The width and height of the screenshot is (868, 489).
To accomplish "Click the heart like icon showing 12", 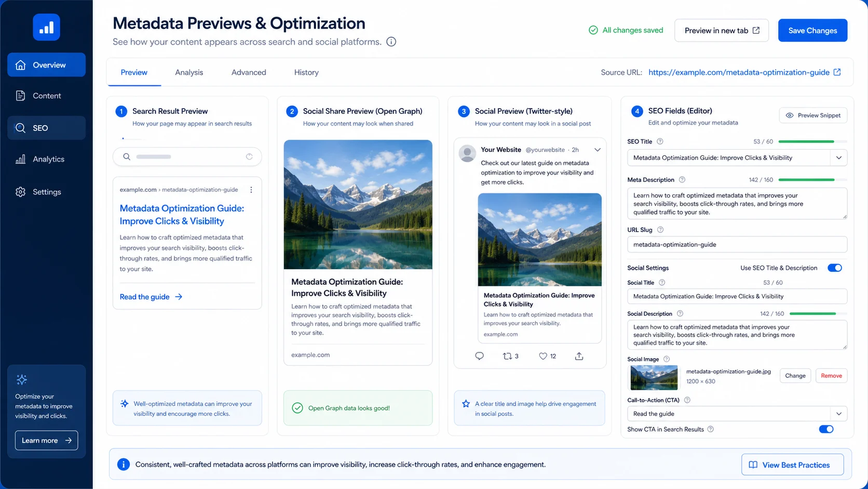I will click(x=543, y=356).
